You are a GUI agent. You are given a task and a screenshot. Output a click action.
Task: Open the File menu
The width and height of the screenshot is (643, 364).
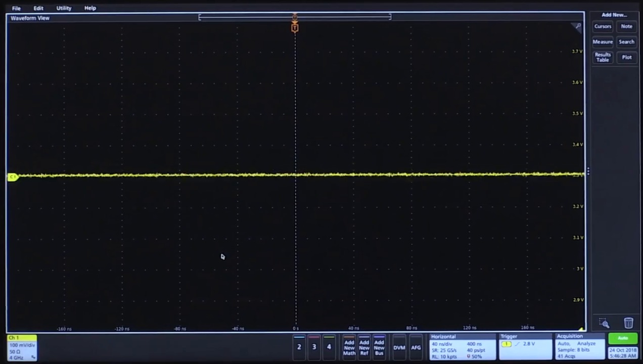click(x=16, y=8)
